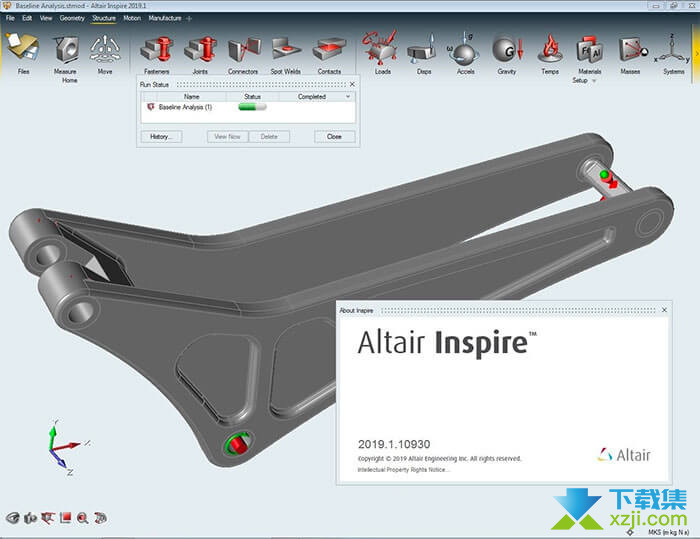Open the Edit menu
700x539 pixels.
click(x=27, y=18)
